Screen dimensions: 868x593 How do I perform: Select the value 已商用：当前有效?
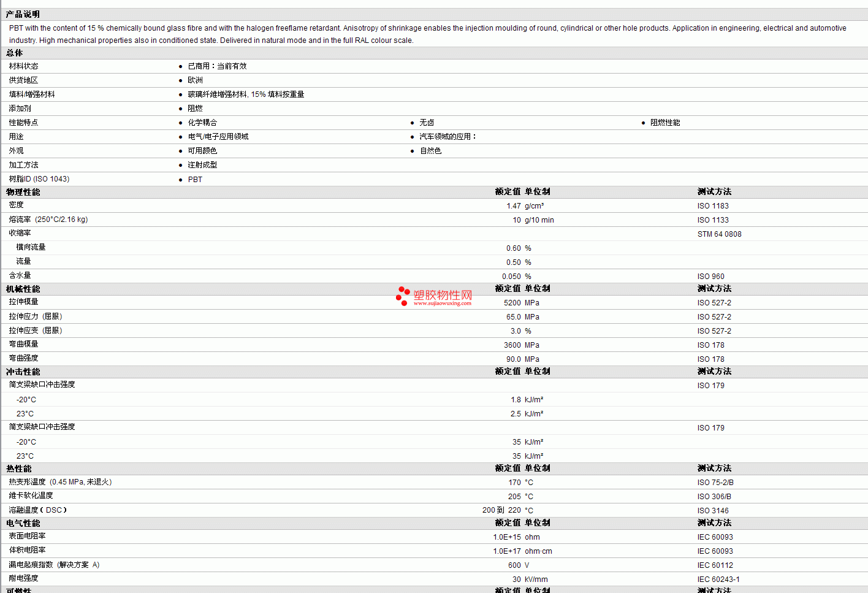[217, 66]
